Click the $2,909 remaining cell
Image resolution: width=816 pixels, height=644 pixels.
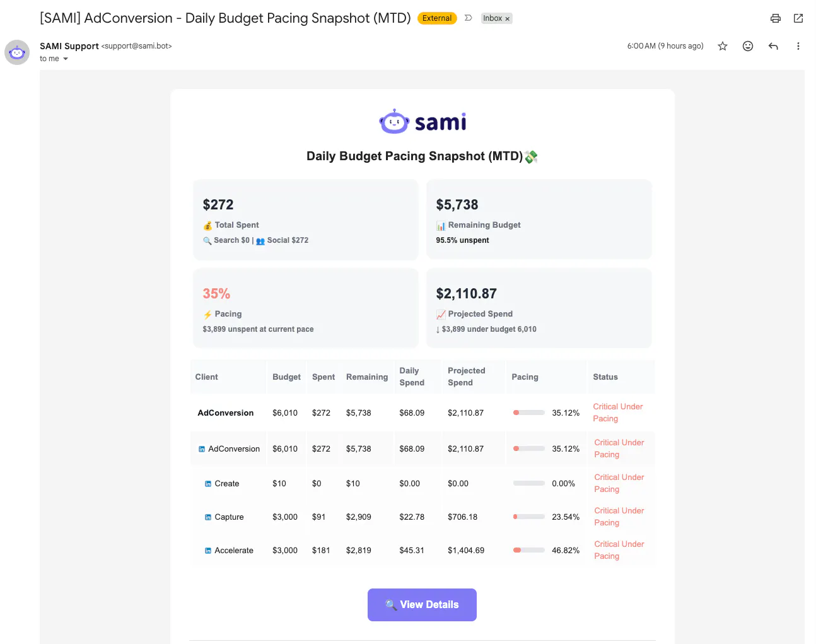pos(359,517)
